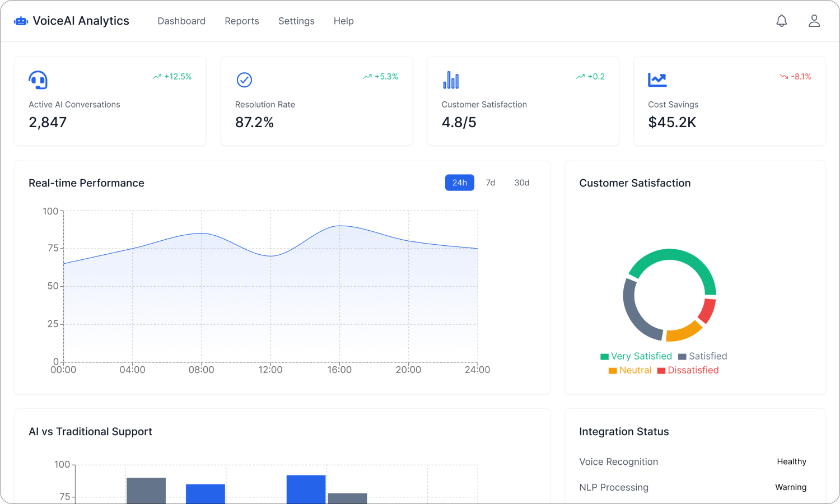Click the bar chart icon on Customer Satisfaction card
This screenshot has width=840, height=504.
451,80
